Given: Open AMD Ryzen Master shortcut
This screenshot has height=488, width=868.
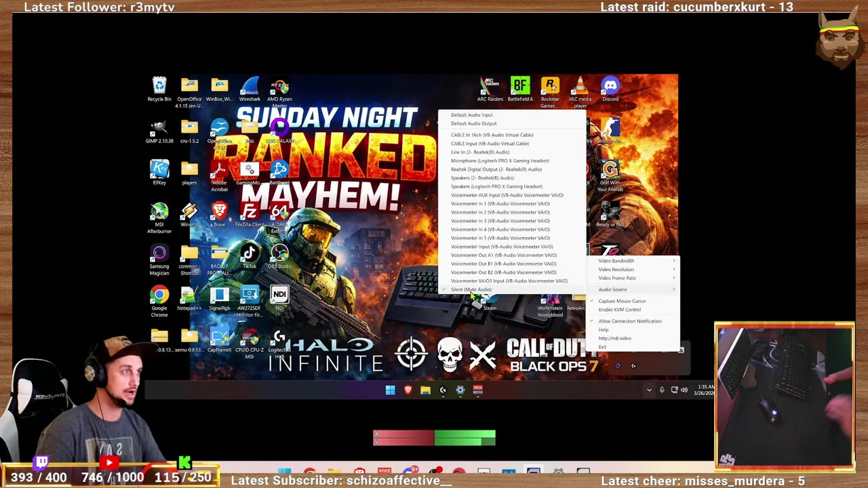Looking at the screenshot, I should 279,93.
